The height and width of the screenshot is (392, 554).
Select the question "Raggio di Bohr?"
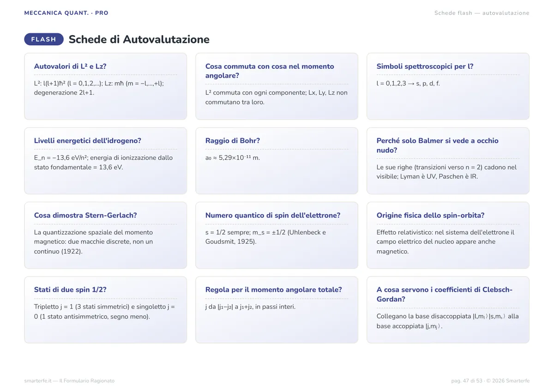coord(233,140)
